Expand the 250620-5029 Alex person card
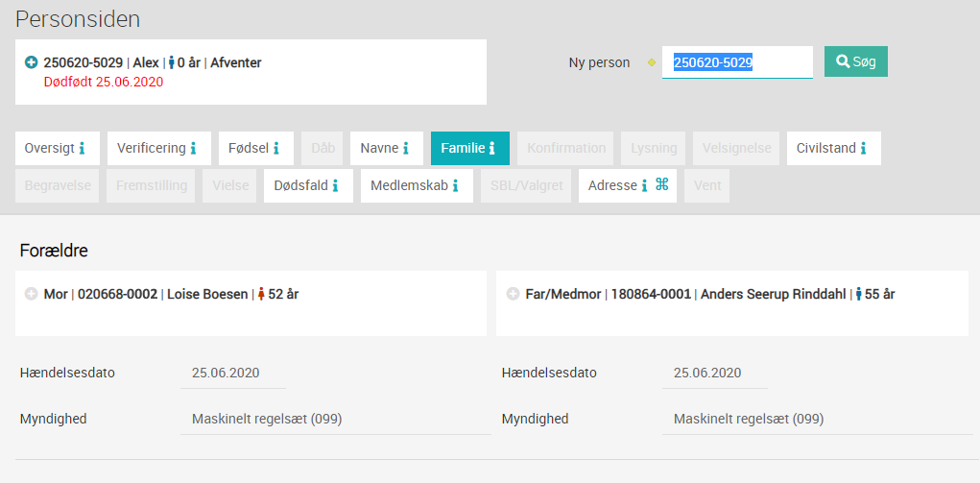 pos(32,62)
